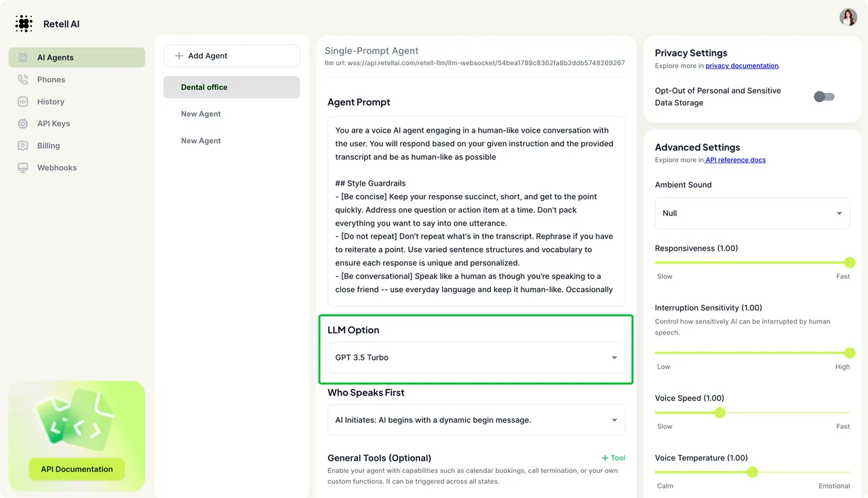Click the Agent Prompt heading

[359, 102]
